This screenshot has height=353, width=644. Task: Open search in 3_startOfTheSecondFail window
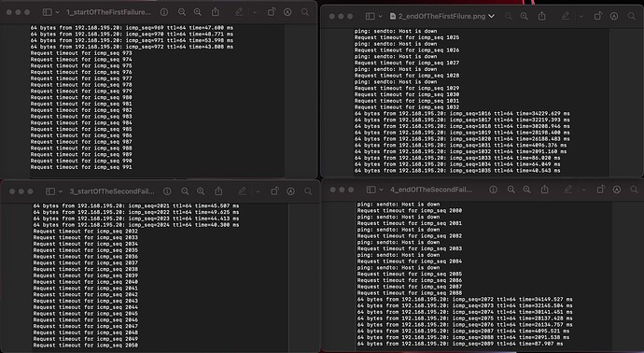(x=308, y=191)
